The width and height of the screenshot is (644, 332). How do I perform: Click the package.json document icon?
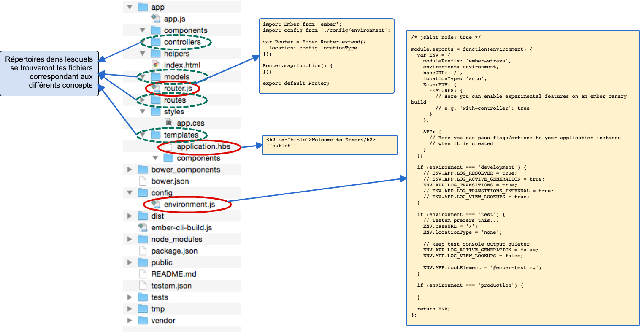(143, 251)
